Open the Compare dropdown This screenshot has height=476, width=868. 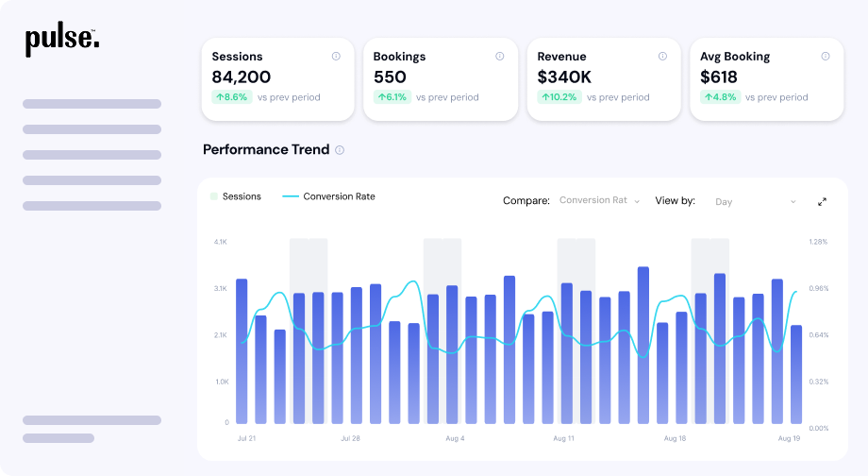pyautogui.click(x=599, y=200)
